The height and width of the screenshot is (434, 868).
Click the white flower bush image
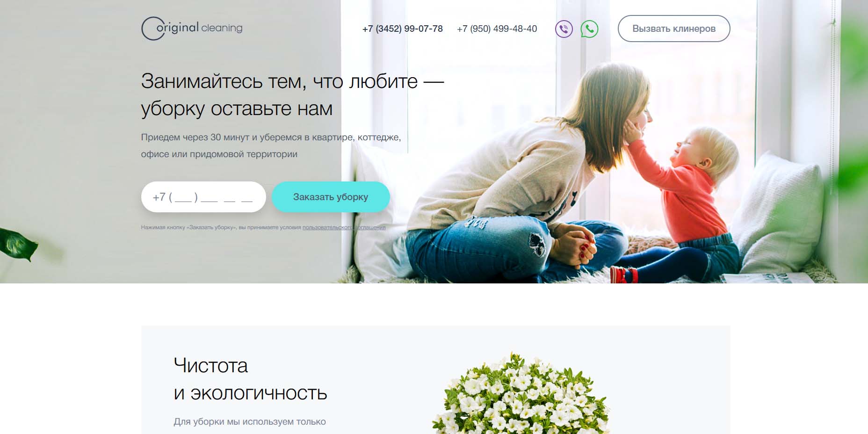pos(520,393)
